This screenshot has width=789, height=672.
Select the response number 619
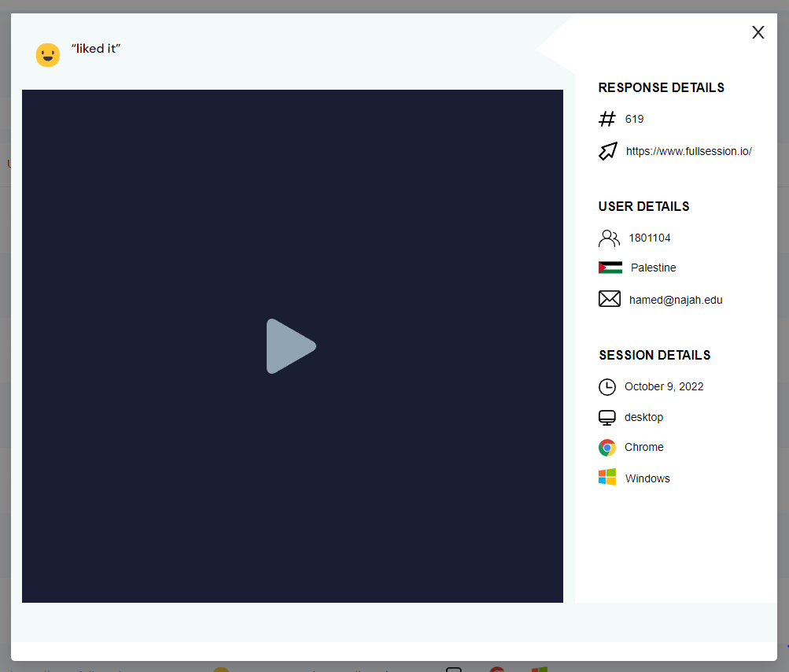[x=634, y=119]
